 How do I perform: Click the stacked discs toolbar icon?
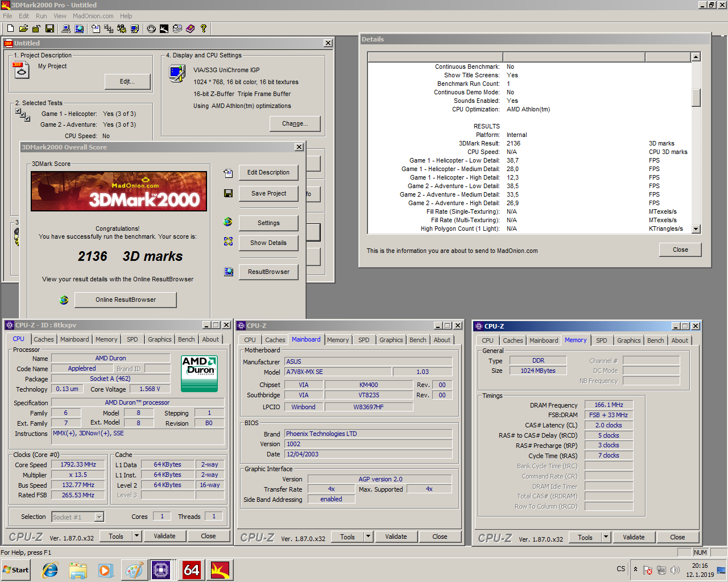point(177,28)
